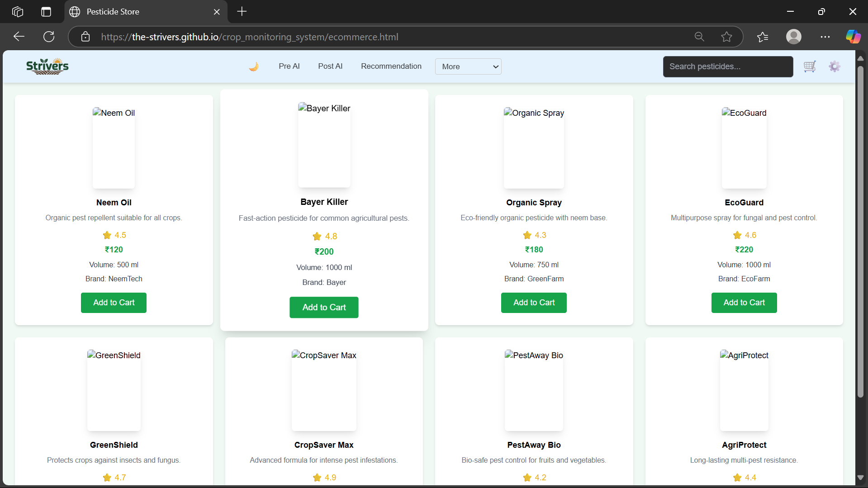Open the More dropdown in the navbar
The width and height of the screenshot is (868, 488).
pyautogui.click(x=468, y=66)
